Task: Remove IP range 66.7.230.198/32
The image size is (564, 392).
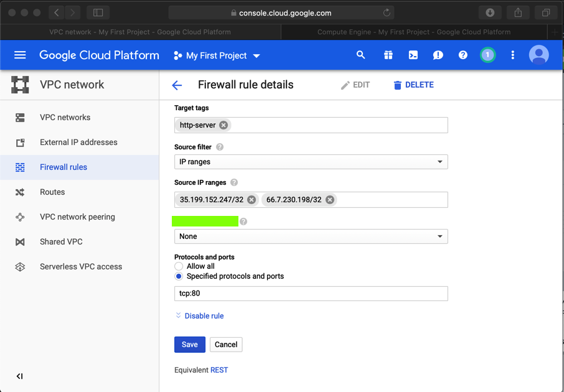Action: point(330,200)
